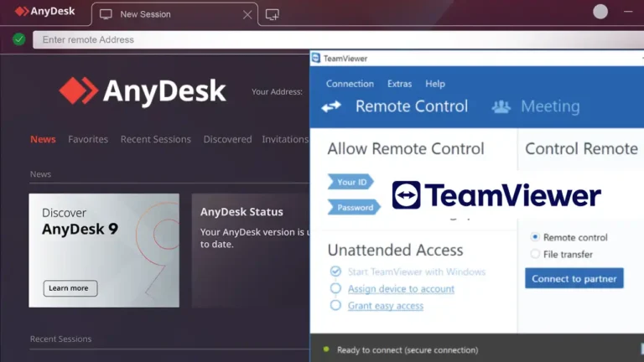Open the Help menu in TeamViewer
The width and height of the screenshot is (644, 362).
435,84
